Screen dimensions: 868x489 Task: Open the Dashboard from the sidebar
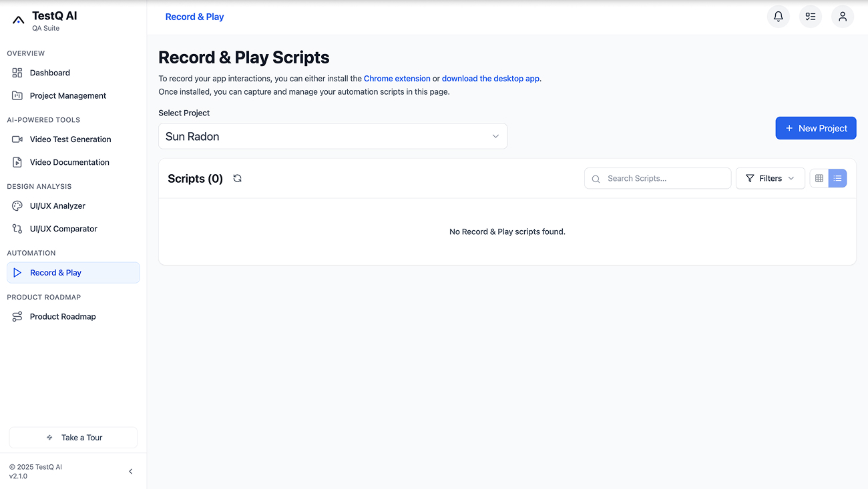(x=49, y=72)
